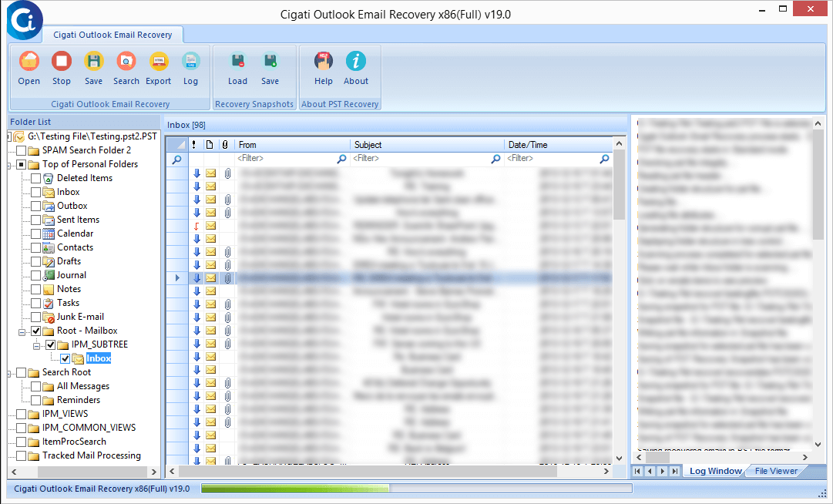Click the email list vertical scrollbar thumb
This screenshot has height=504, width=833.
[619, 185]
